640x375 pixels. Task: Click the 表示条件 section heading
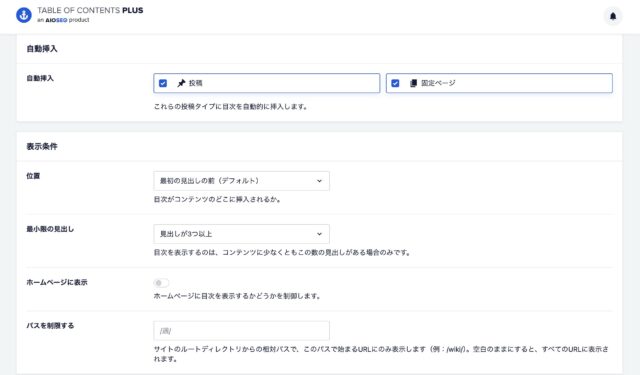[42, 146]
